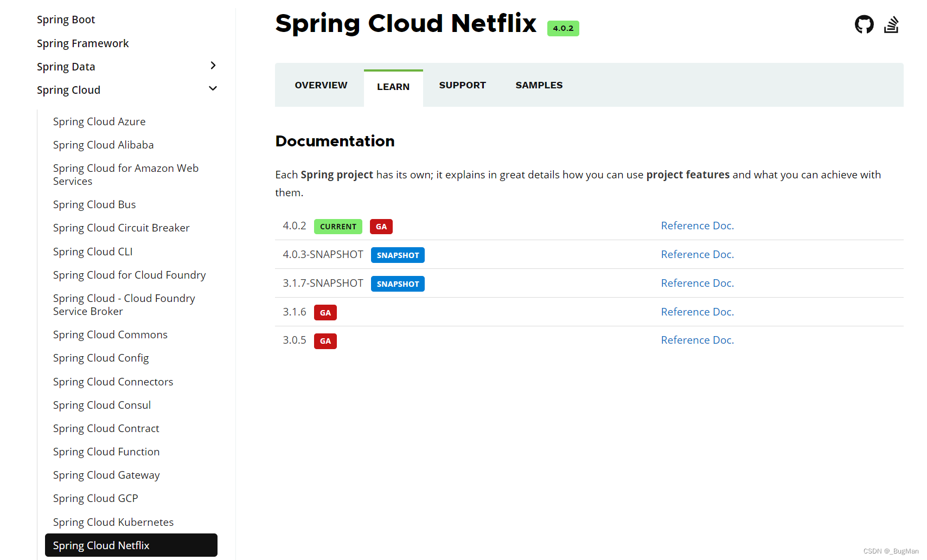This screenshot has width=927, height=560.
Task: Go to the Samples tab
Action: point(539,85)
